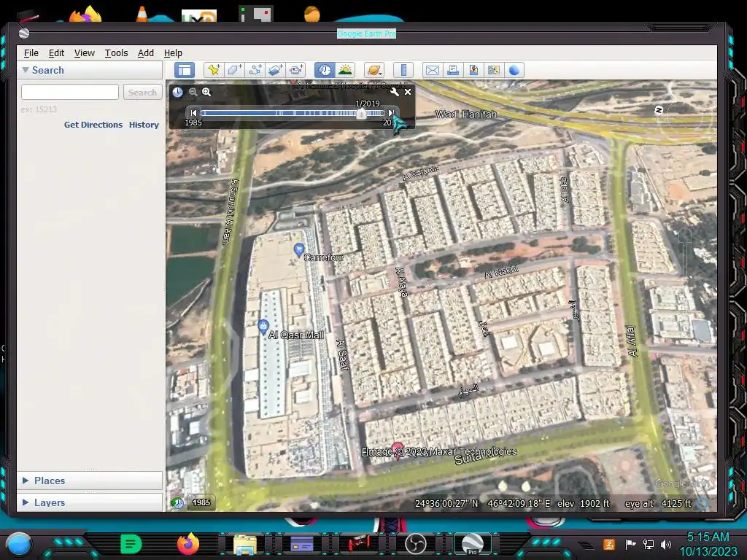
Task: Zoom out the historical time slider
Action: (x=193, y=92)
